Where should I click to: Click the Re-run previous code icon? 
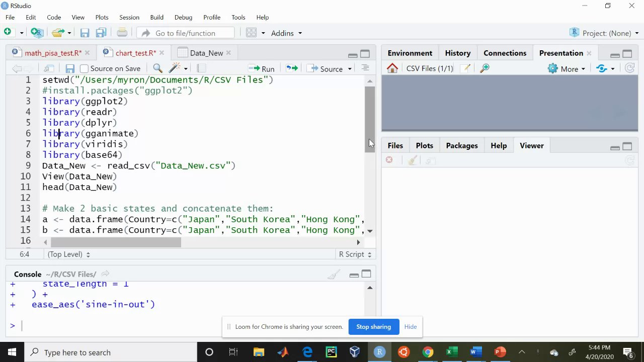[292, 68]
